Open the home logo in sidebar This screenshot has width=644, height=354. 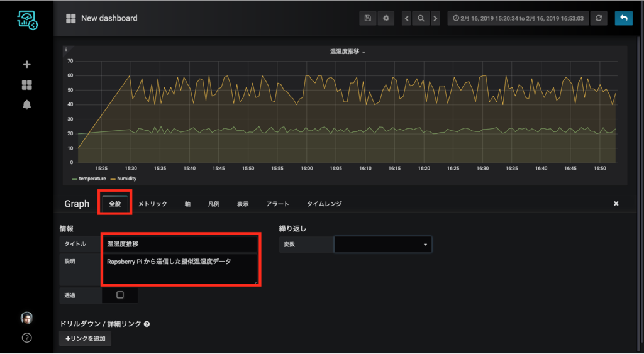27,20
